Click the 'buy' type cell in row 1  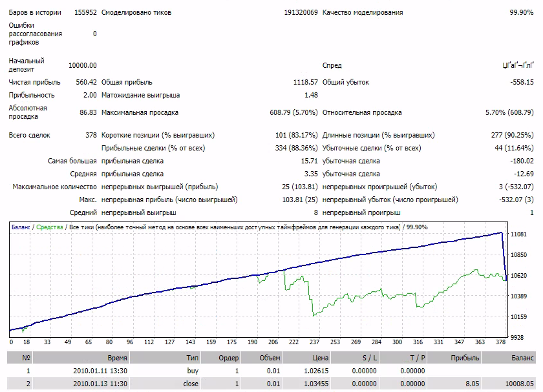(193, 371)
